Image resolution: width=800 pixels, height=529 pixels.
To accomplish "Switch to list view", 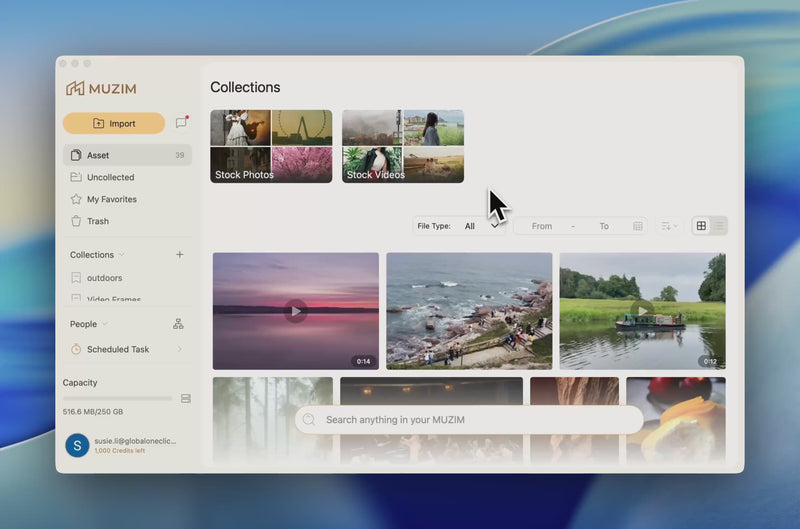I will point(719,225).
